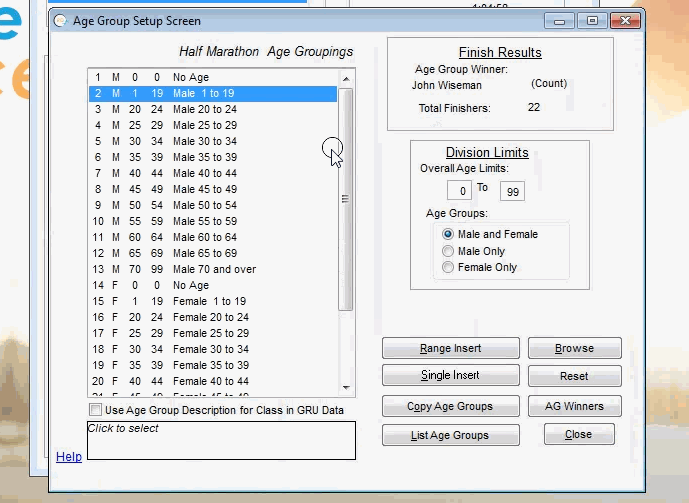Click the Close button near List Age Groups
689x503 pixels.
pos(579,434)
